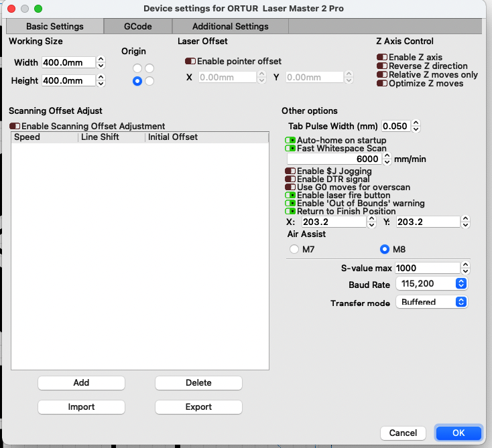Viewport: 492px width, 448px height.
Task: Switch to the Basic Settings tab
Action: (55, 26)
